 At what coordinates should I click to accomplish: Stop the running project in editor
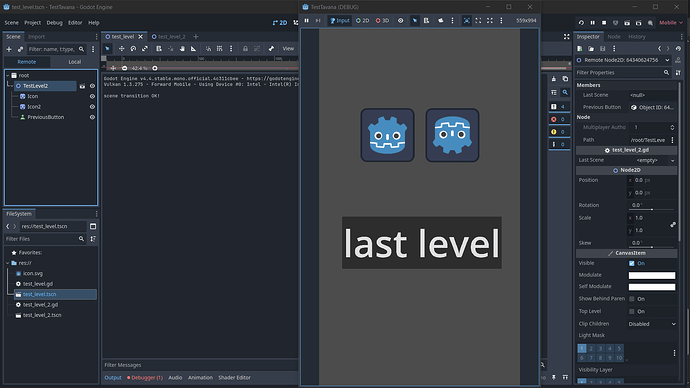point(604,22)
